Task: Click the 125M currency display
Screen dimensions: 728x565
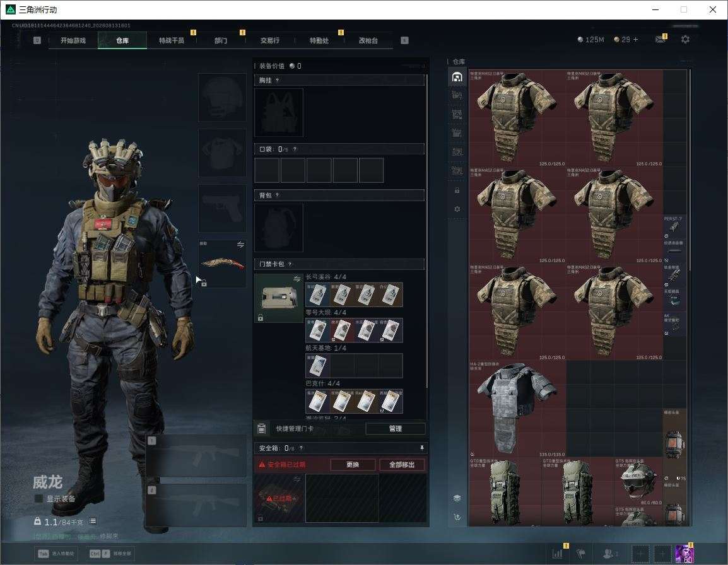Action: pyautogui.click(x=590, y=40)
